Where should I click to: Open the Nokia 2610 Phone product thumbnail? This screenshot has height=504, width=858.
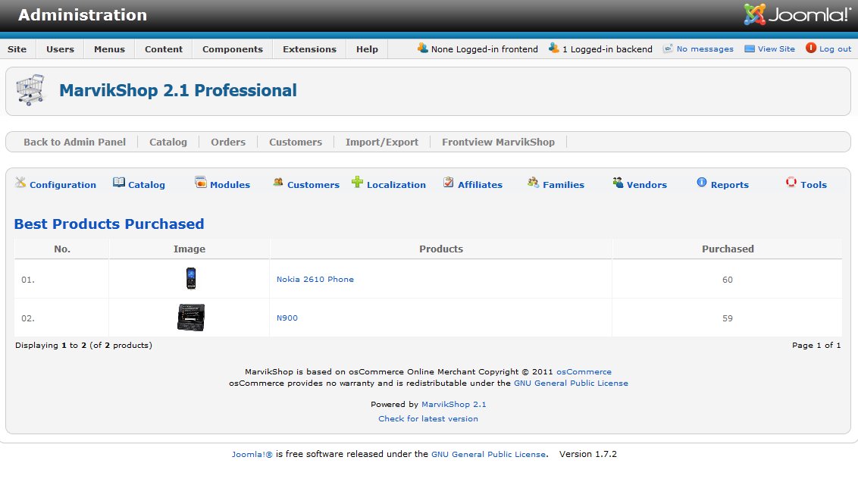(191, 278)
